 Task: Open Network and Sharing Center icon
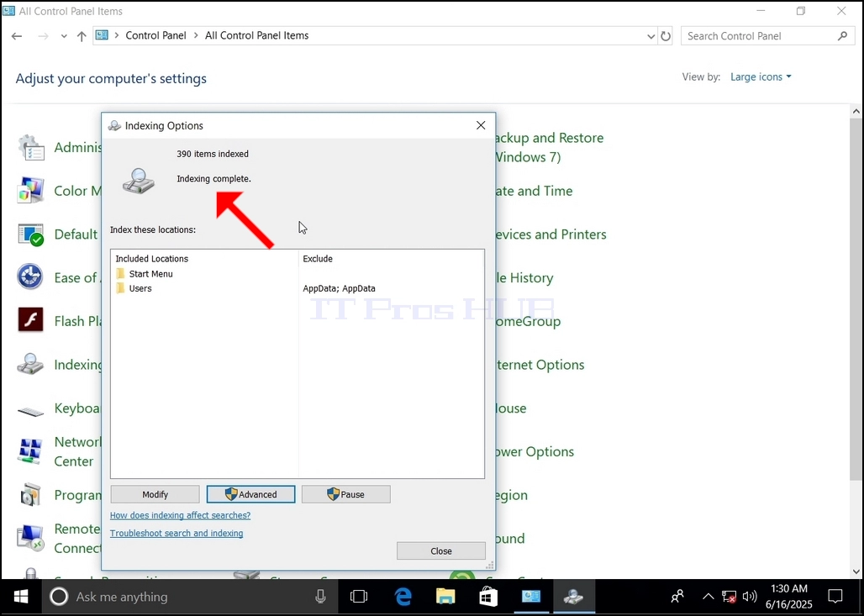tap(31, 451)
